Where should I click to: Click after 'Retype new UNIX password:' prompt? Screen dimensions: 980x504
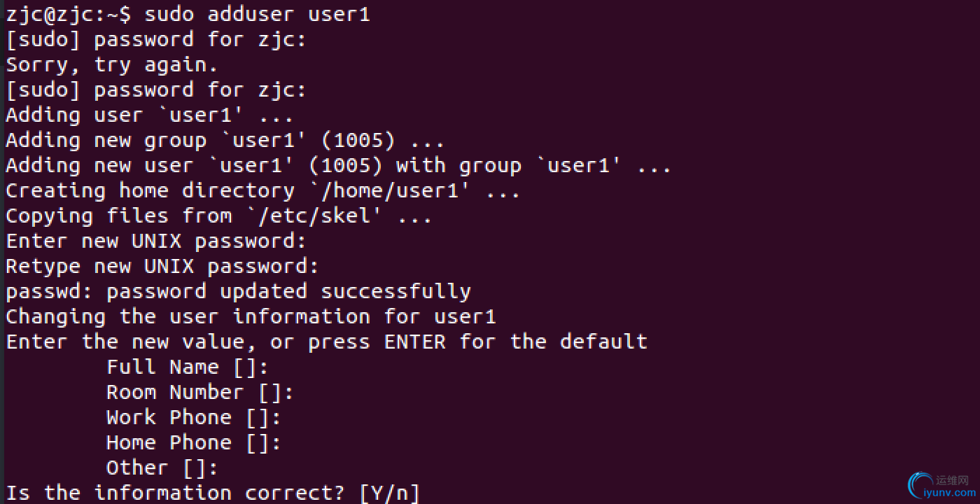click(328, 267)
